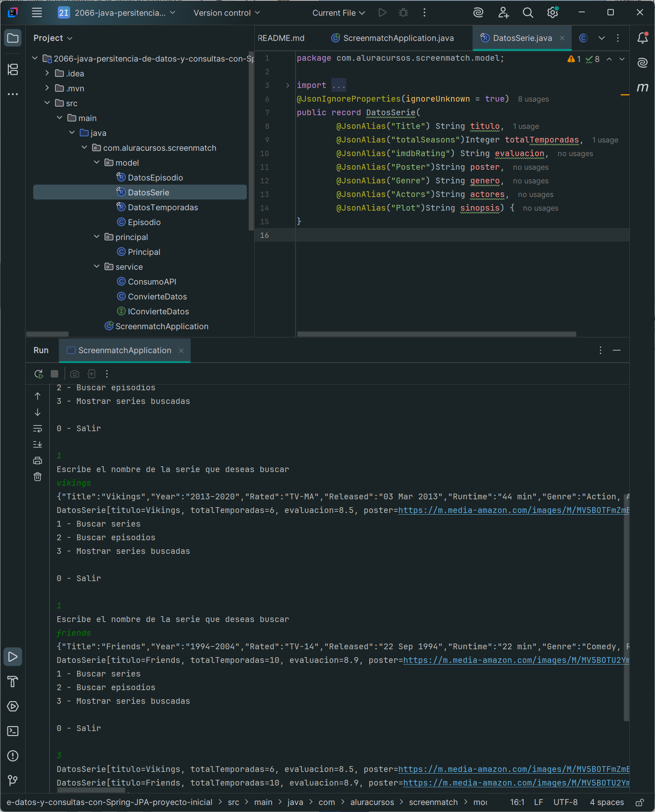Toggle scroll to end in console

click(x=38, y=444)
